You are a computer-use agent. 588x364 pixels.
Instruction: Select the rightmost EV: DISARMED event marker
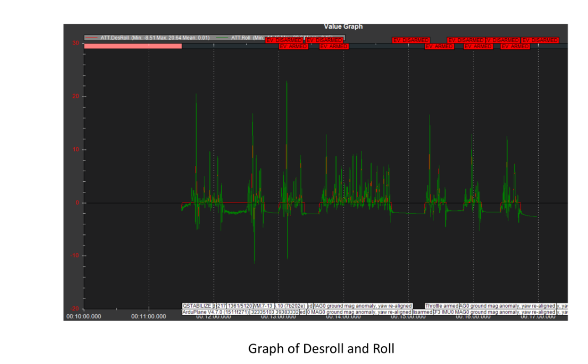click(x=540, y=41)
